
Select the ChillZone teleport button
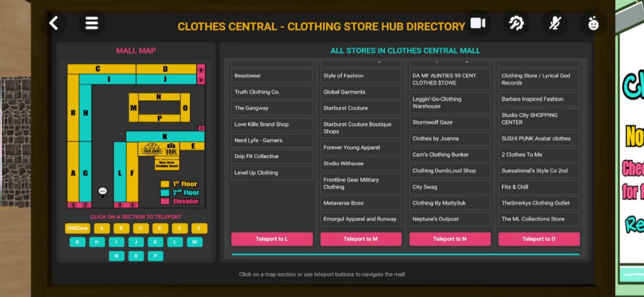coord(77,228)
